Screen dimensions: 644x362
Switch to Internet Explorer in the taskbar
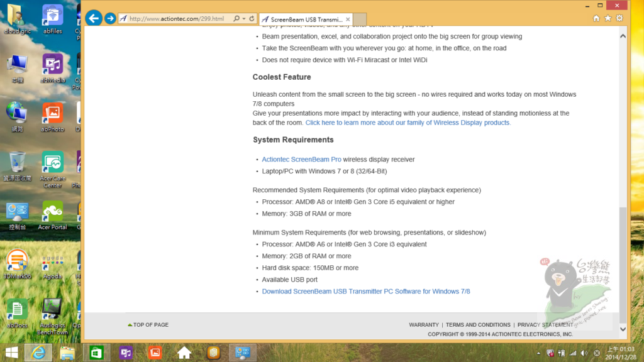tap(38, 353)
